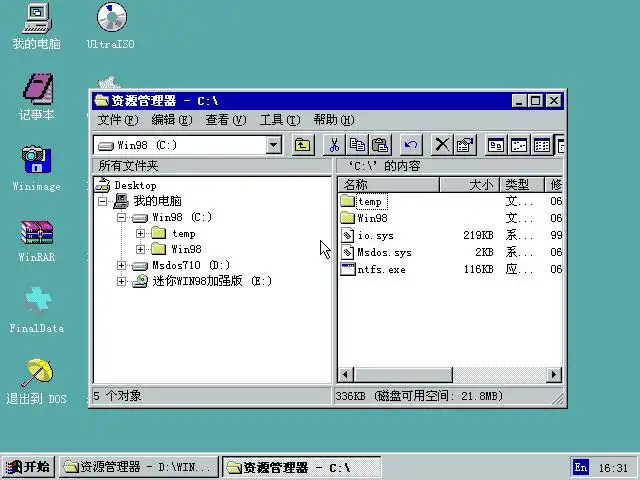
Task: Select Msdos710 (D:) in folder tree
Action: click(191, 265)
